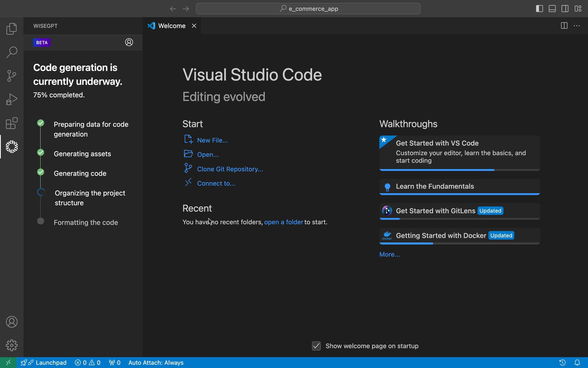The width and height of the screenshot is (588, 368).
Task: Click WISEGPT panel title
Action: (x=46, y=26)
